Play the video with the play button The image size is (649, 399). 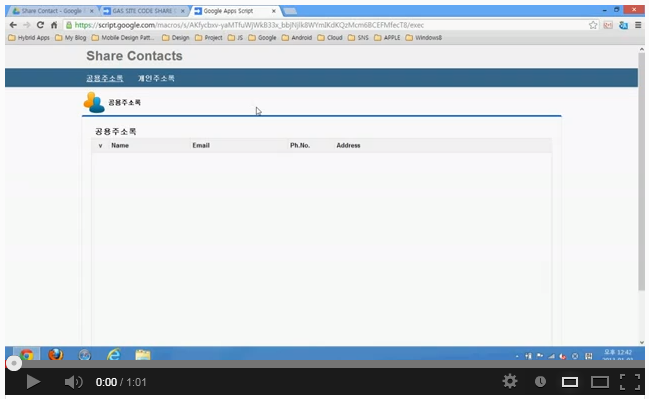[x=33, y=382]
